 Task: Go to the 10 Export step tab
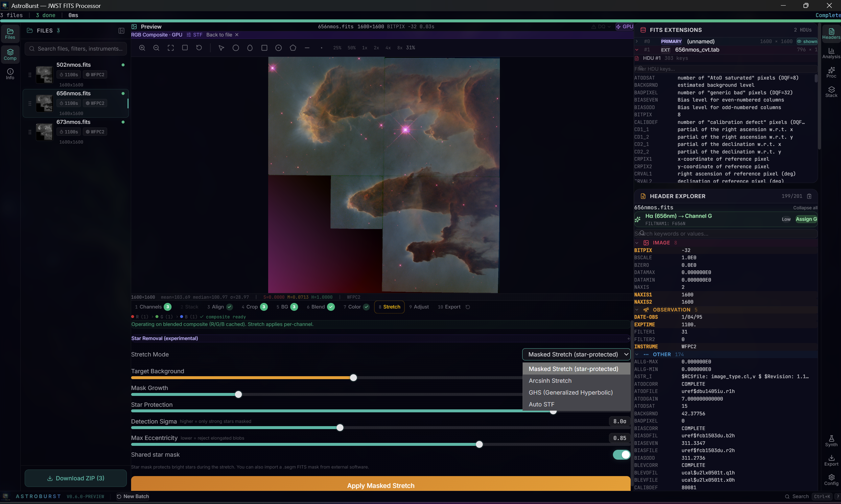[x=449, y=307]
